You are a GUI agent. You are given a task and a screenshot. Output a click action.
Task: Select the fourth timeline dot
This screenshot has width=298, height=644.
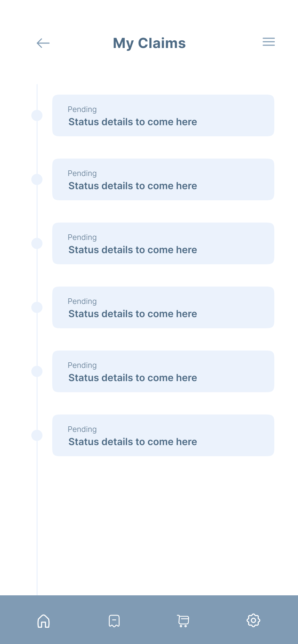tap(37, 307)
